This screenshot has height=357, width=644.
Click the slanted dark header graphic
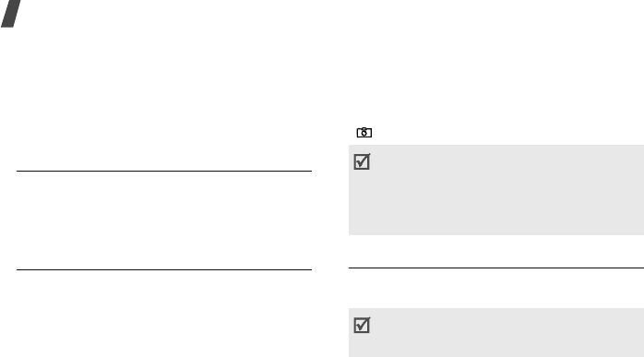[11, 14]
